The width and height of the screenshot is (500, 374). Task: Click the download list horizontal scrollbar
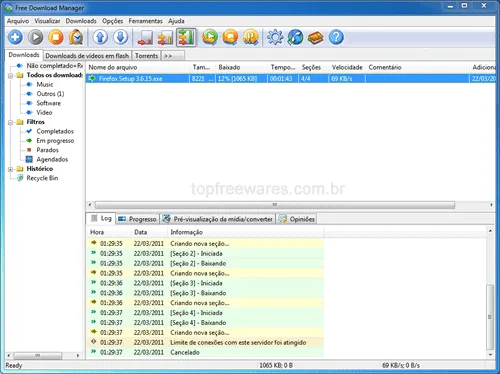275,205
